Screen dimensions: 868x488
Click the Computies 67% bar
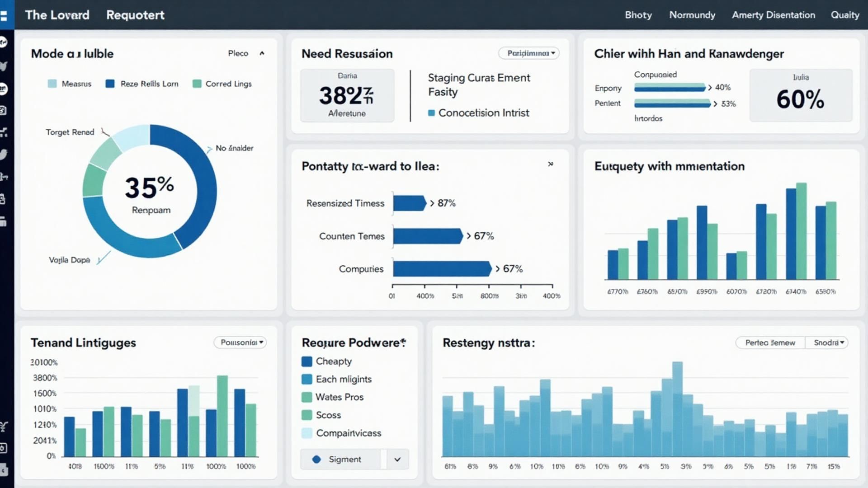[442, 269]
